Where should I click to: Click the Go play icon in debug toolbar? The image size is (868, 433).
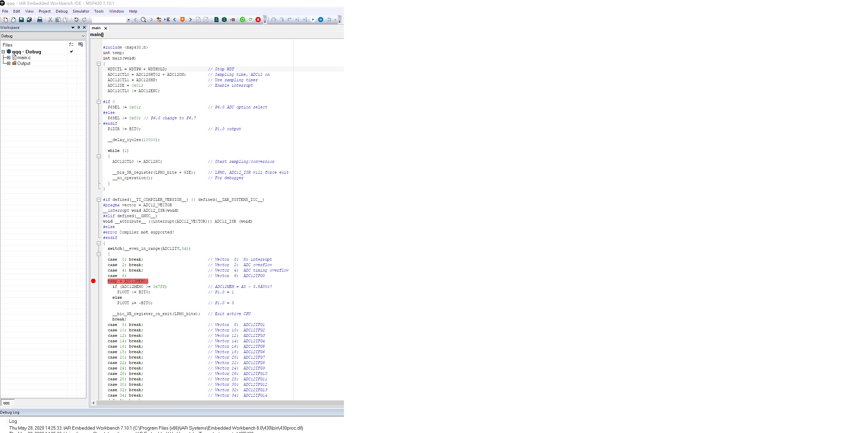(313, 20)
